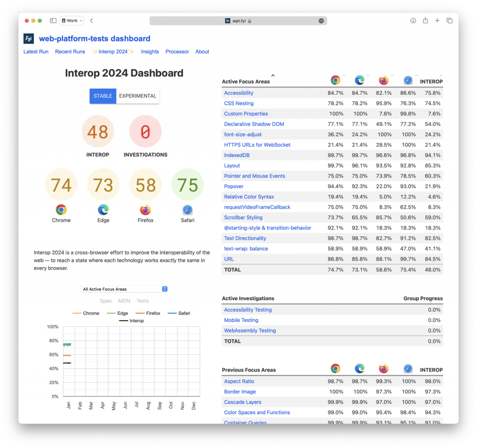477x448 pixels.
Task: Open a new tab with the plus icon
Action: 436,21
